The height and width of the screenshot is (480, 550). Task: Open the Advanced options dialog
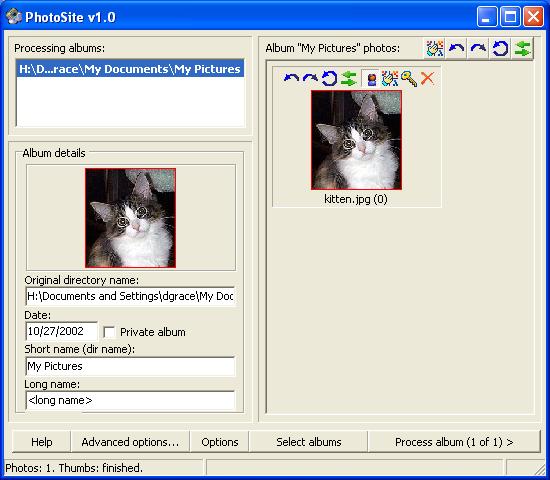(x=130, y=442)
